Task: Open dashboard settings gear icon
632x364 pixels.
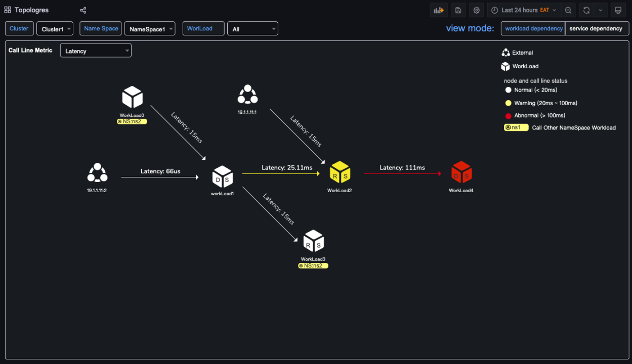Action: [x=476, y=10]
